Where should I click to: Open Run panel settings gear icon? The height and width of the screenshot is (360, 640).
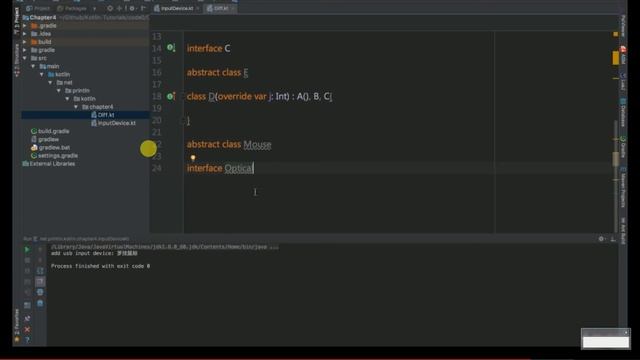(x=601, y=239)
